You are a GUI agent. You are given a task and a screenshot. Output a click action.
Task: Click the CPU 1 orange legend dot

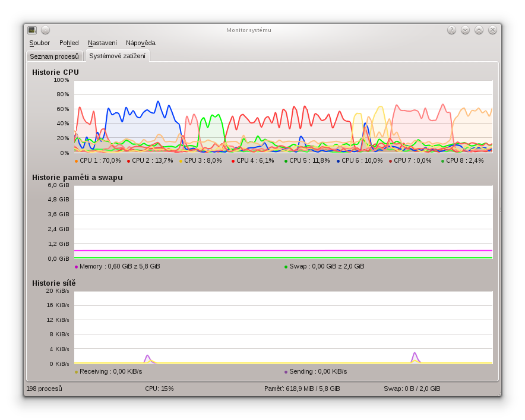[77, 161]
